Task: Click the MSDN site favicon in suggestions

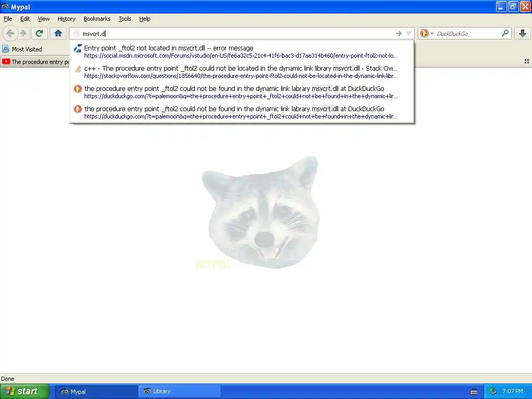Action: (78, 48)
